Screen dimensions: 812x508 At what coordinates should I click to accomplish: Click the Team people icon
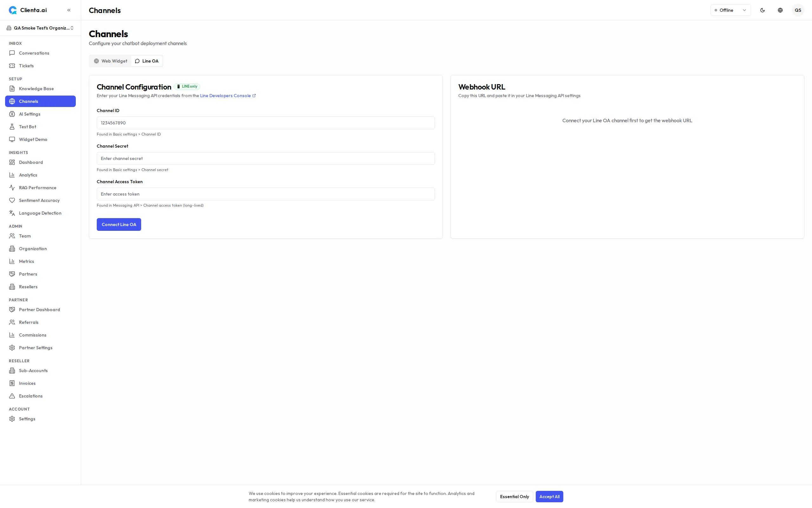12,236
